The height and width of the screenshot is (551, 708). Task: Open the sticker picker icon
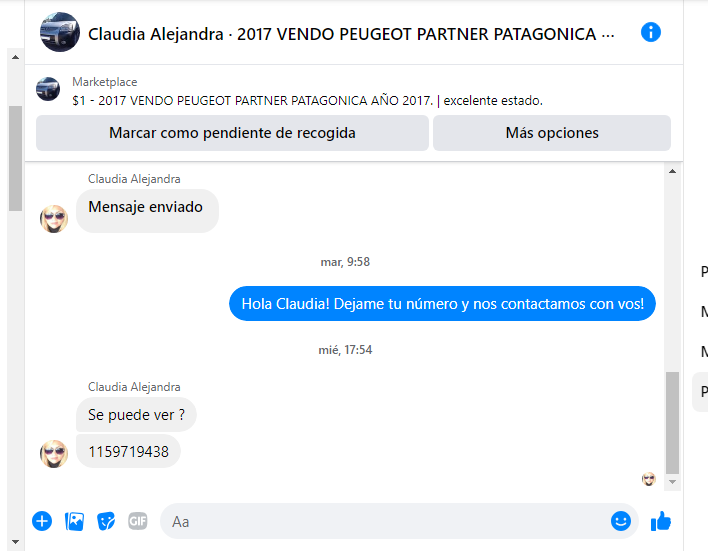(x=106, y=521)
